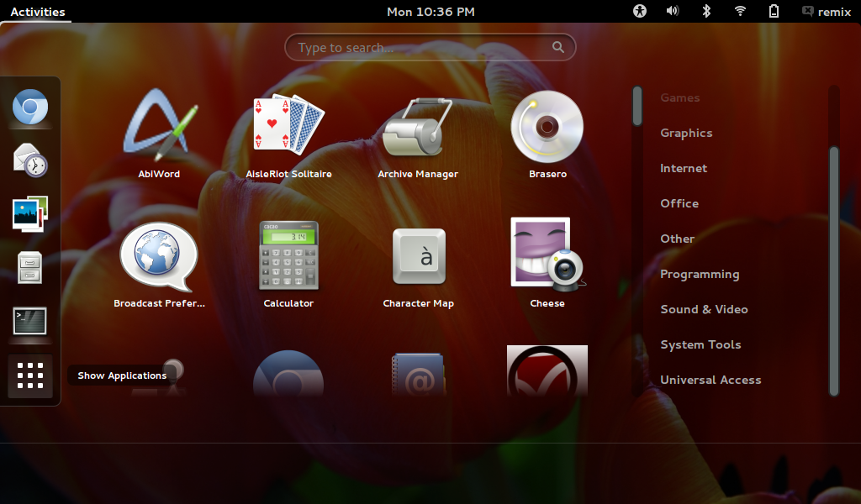Open the Bluetooth status icon

point(705,12)
